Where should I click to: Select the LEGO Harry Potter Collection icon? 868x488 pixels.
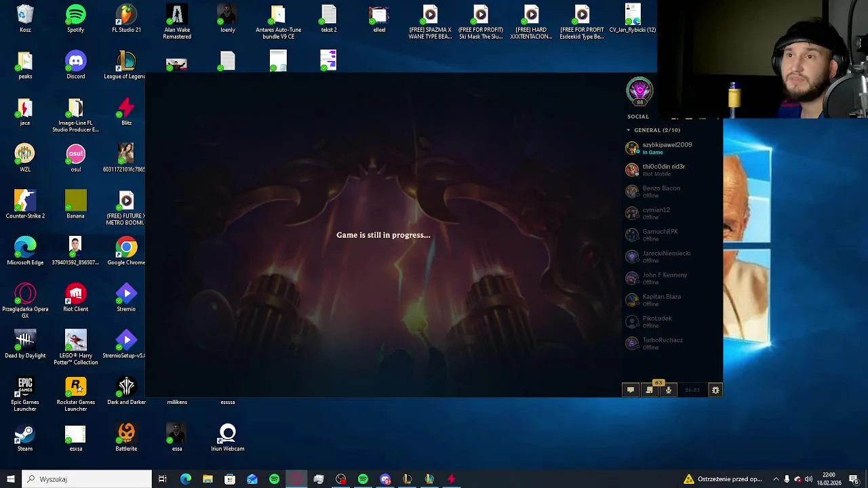coord(75,348)
